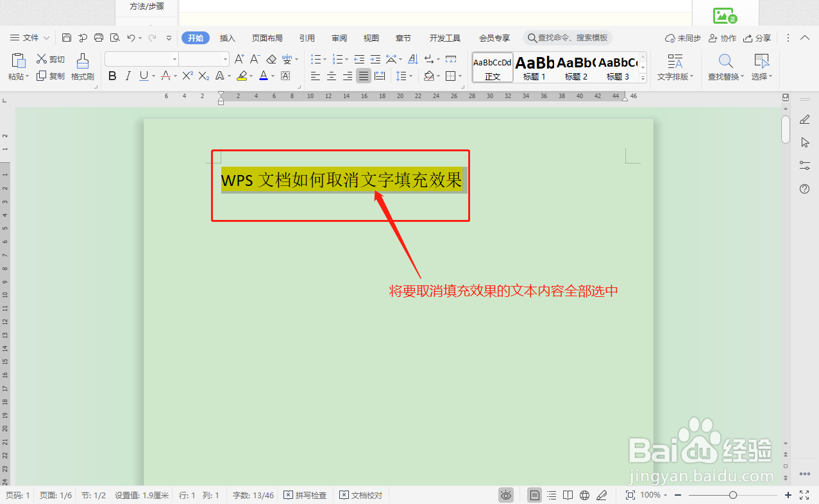Align text left
This screenshot has height=504, width=819.
click(x=316, y=76)
